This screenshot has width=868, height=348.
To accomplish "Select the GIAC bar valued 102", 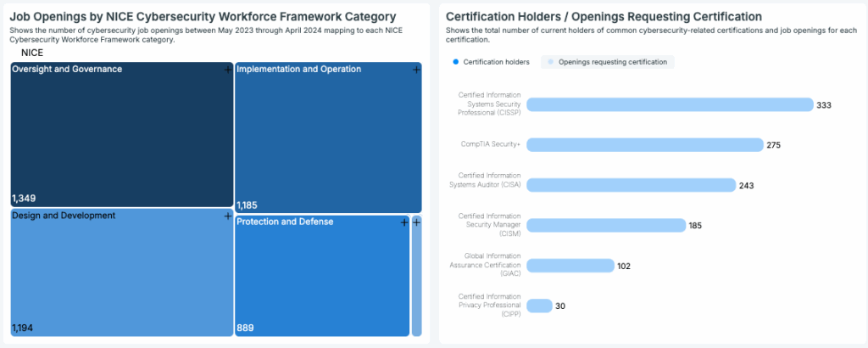I will 570,266.
